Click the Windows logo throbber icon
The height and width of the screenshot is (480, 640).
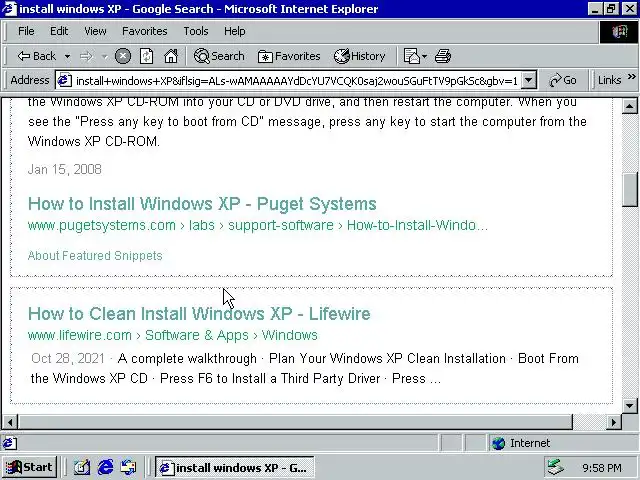[x=619, y=31]
